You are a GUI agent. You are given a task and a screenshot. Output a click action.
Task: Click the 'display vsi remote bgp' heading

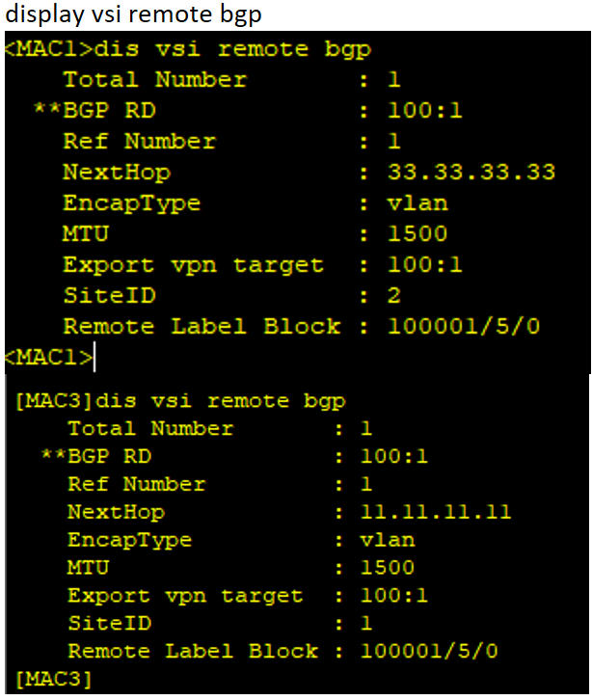[133, 13]
